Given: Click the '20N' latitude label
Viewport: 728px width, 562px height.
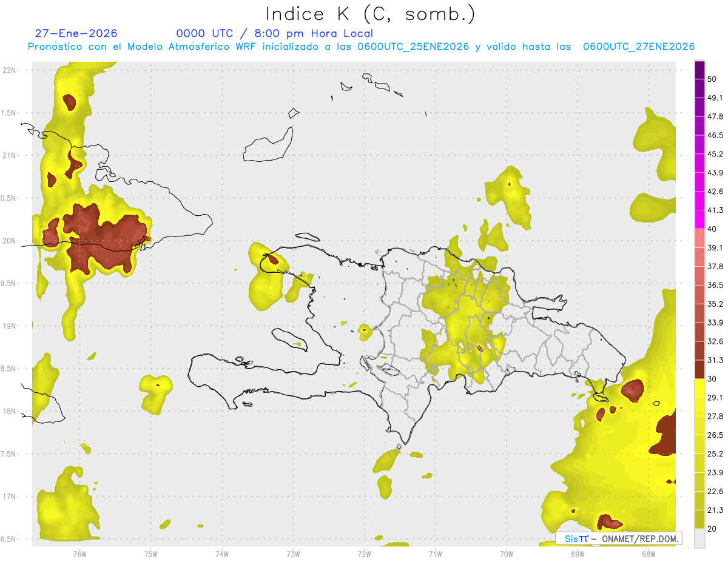Looking at the screenshot, I should [x=9, y=241].
